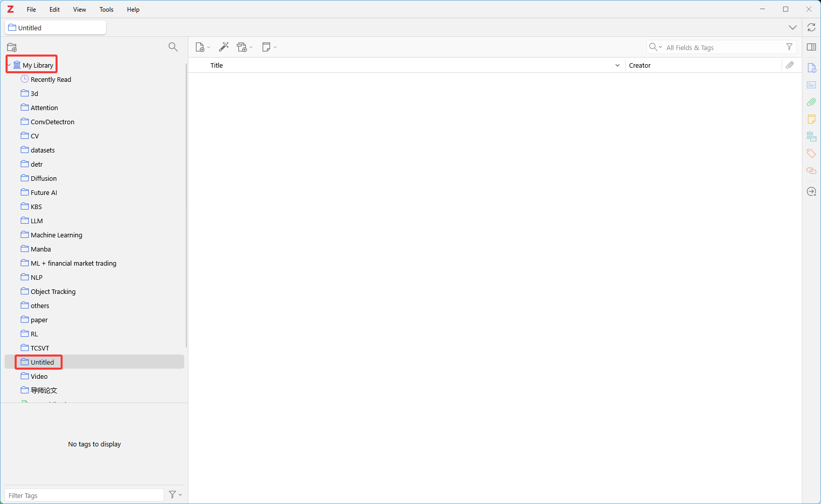Select the Machine Learning collection
The width and height of the screenshot is (821, 504).
tap(94, 235)
